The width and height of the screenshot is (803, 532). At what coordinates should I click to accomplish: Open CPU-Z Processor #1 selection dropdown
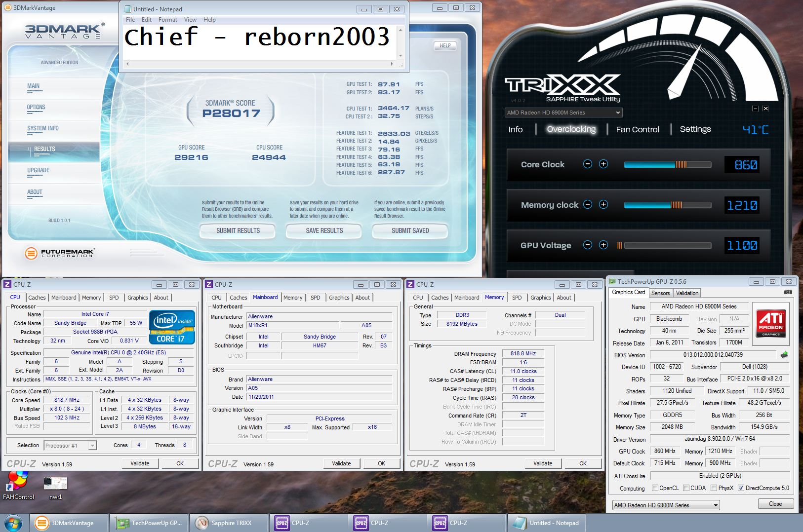pos(70,446)
